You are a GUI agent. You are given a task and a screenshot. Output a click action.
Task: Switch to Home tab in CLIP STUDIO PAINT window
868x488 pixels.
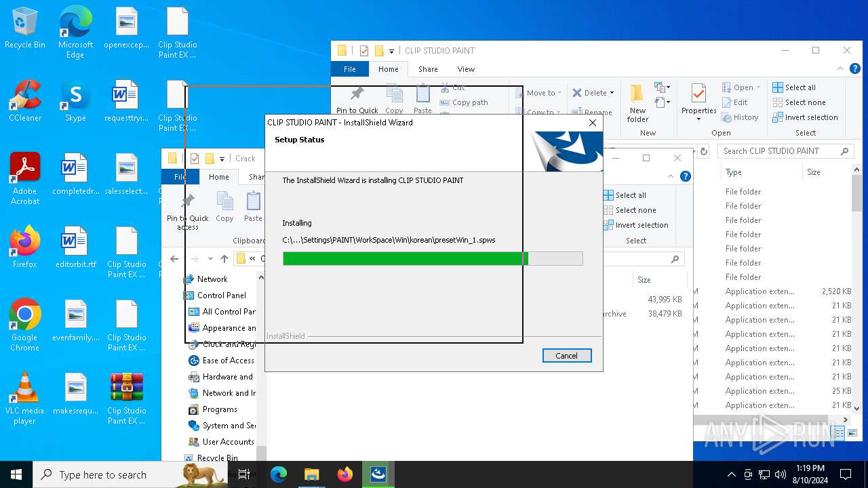[389, 69]
